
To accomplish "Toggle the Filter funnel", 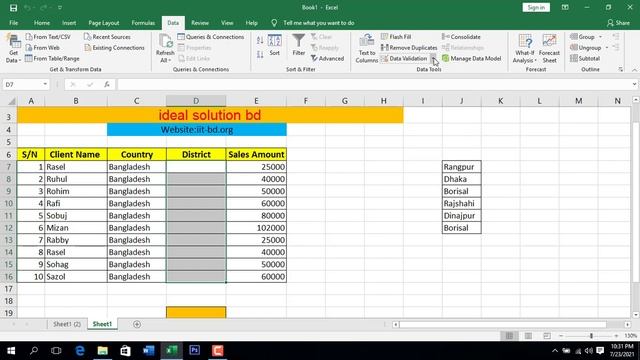I will click(x=299, y=45).
